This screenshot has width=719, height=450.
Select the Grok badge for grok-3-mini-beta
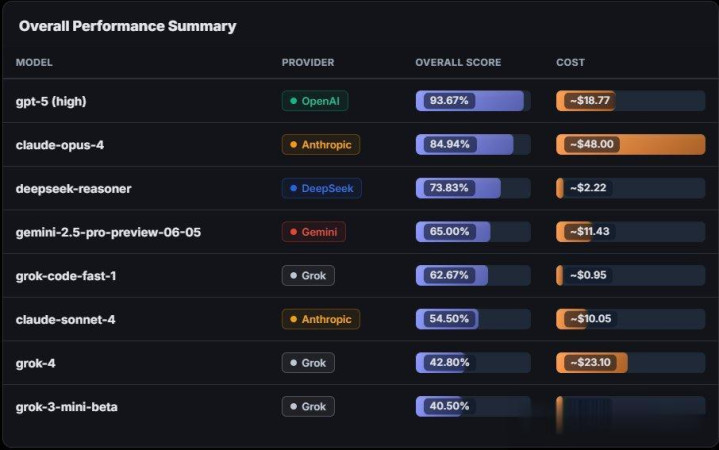pyautogui.click(x=308, y=406)
